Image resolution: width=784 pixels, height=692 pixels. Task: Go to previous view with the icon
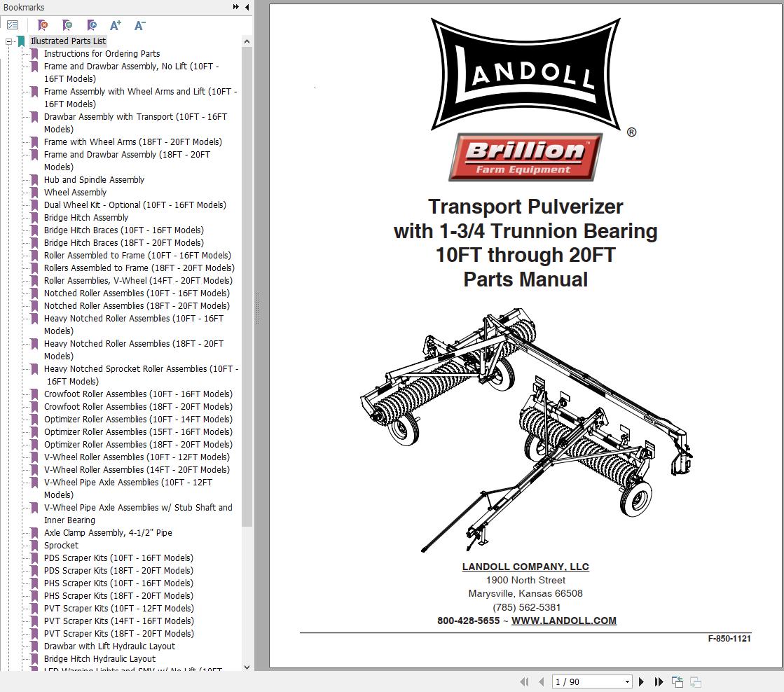[677, 681]
